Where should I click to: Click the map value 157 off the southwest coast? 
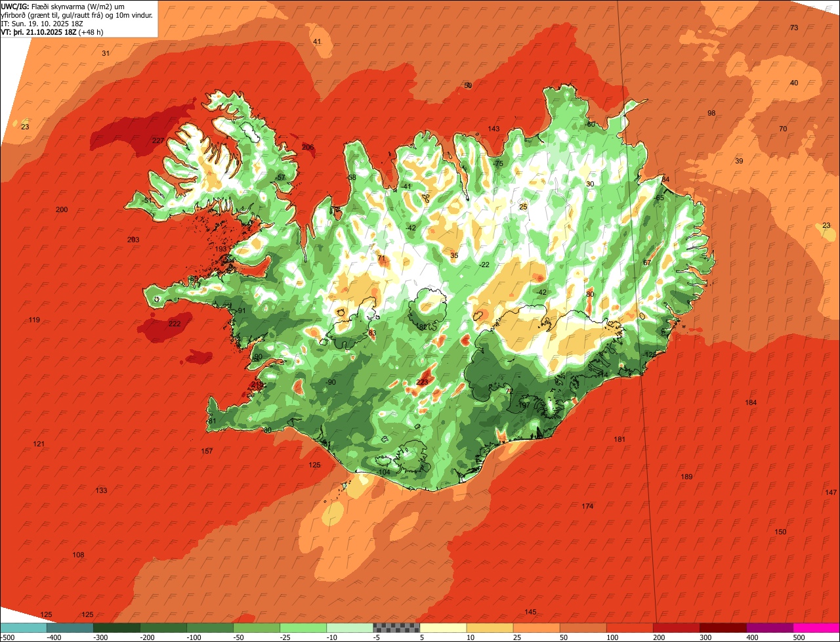207,451
